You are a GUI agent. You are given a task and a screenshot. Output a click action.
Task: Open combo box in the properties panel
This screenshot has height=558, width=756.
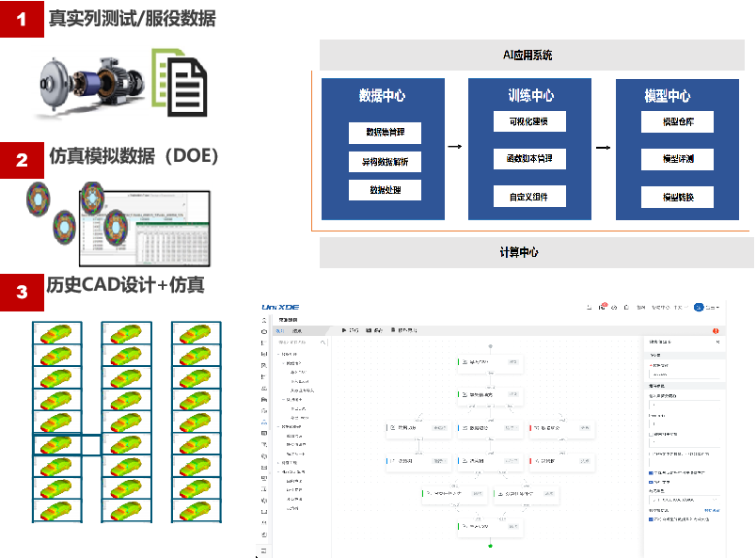(685, 500)
